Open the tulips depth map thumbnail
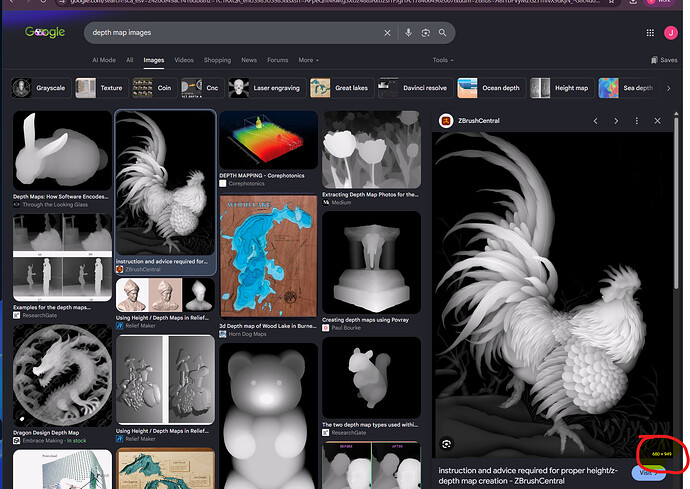The height and width of the screenshot is (489, 690). coord(371,150)
